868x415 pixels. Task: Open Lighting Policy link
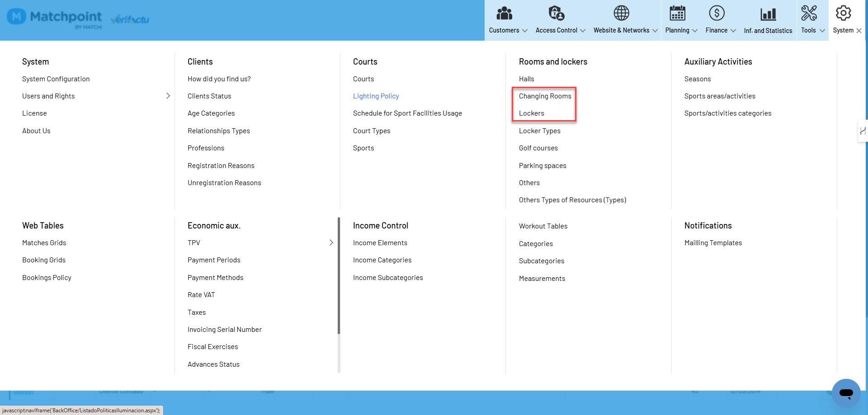coord(376,96)
